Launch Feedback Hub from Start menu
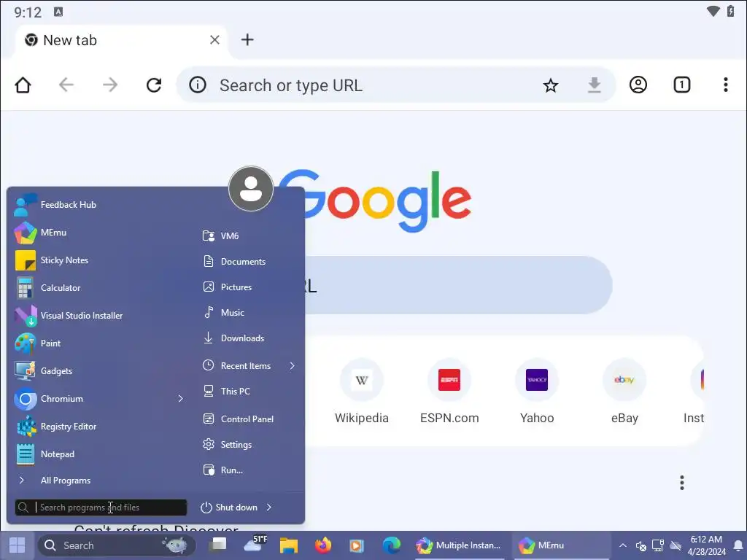Viewport: 747px width, 560px height. 98,205
